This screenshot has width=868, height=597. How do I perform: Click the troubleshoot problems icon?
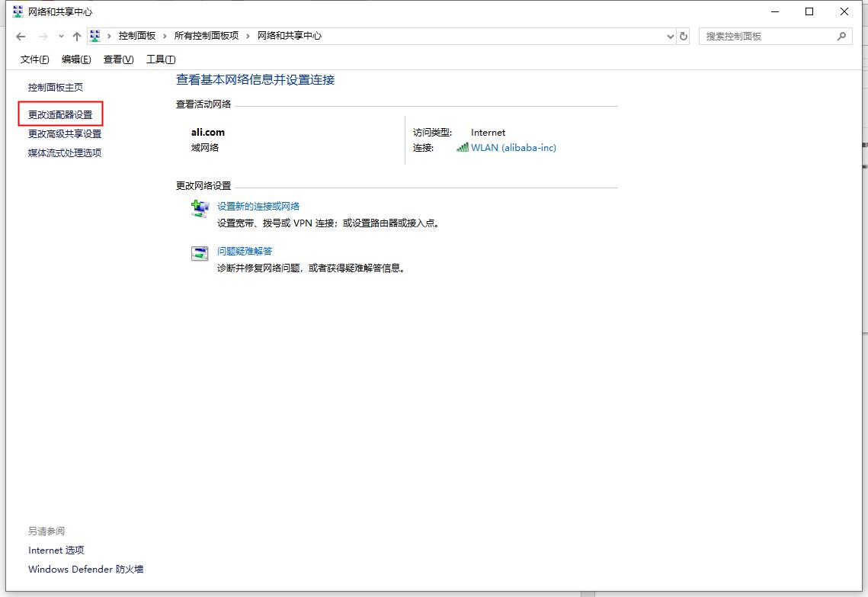(200, 254)
